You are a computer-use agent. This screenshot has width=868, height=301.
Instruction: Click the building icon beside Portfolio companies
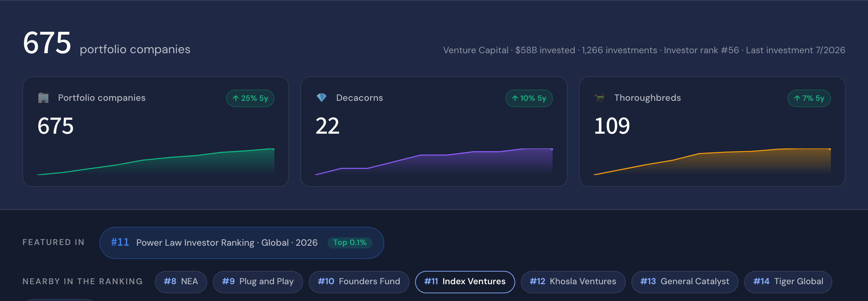(x=43, y=98)
